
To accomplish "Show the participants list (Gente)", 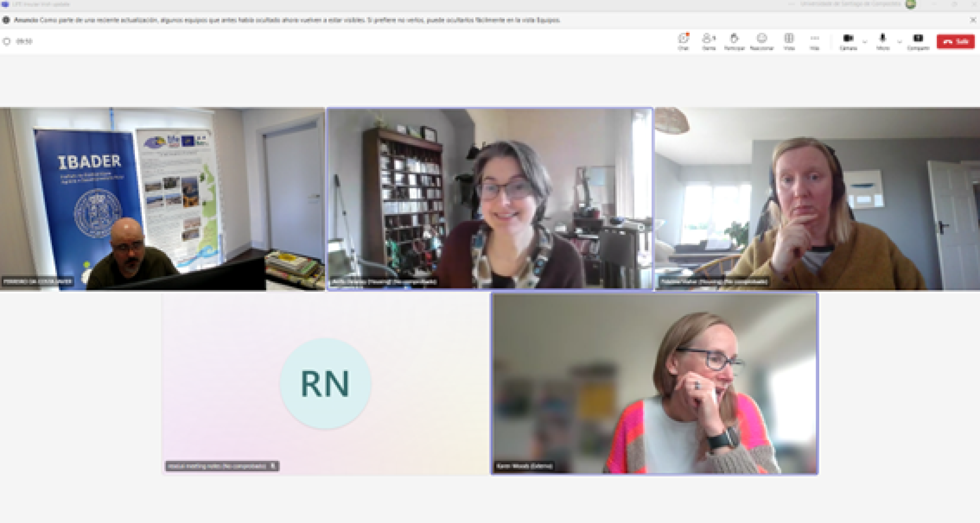I will [x=709, y=41].
